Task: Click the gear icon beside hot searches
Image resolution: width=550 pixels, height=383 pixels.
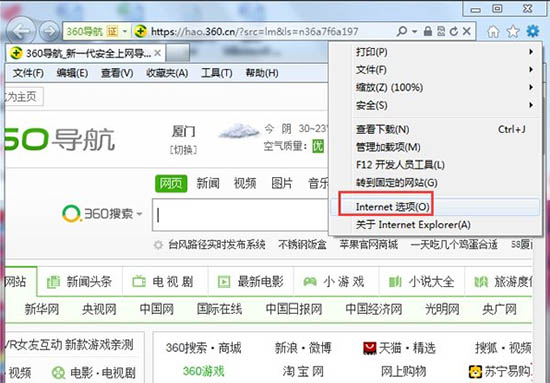Action: click(x=159, y=245)
